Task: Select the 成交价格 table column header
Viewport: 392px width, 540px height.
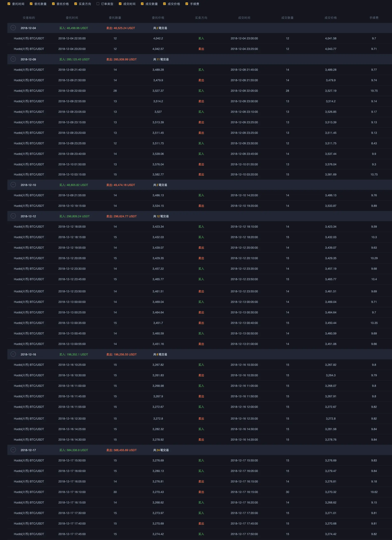Action: point(331,18)
